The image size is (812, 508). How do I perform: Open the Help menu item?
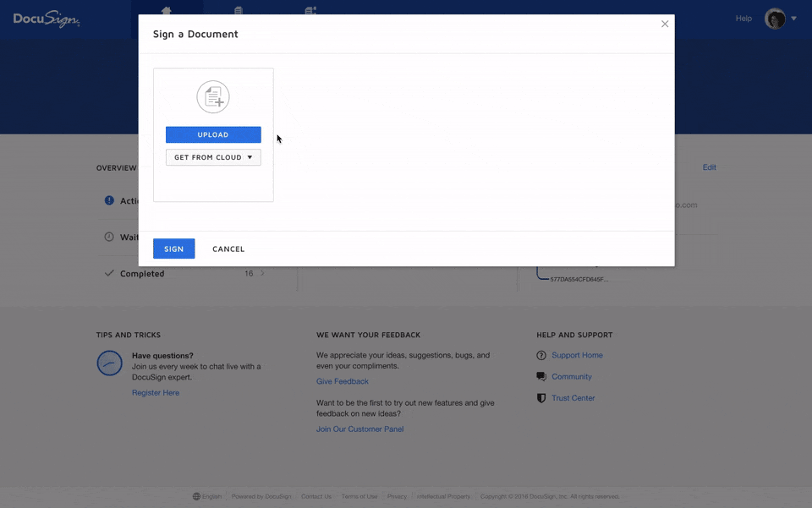(x=743, y=19)
